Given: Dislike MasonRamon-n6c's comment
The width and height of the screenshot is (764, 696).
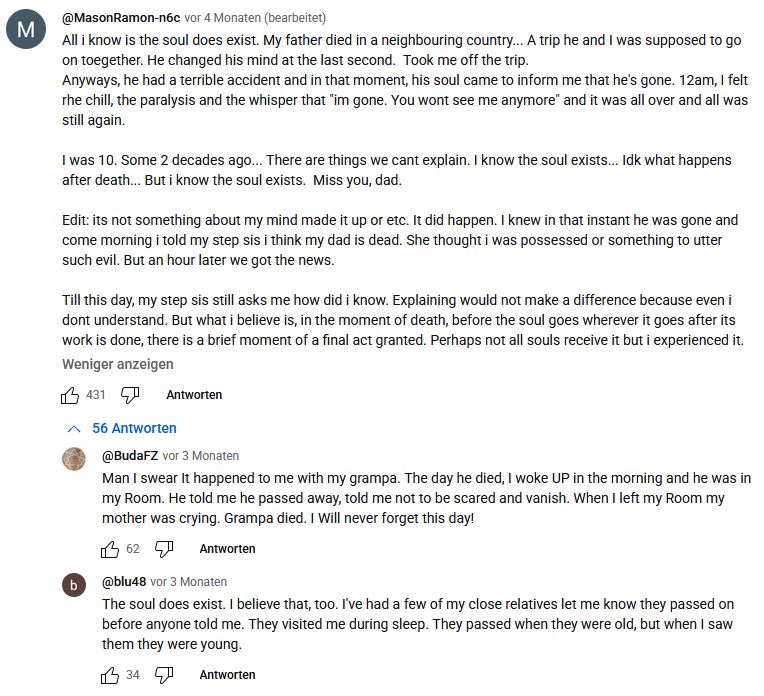Looking at the screenshot, I should click(129, 395).
